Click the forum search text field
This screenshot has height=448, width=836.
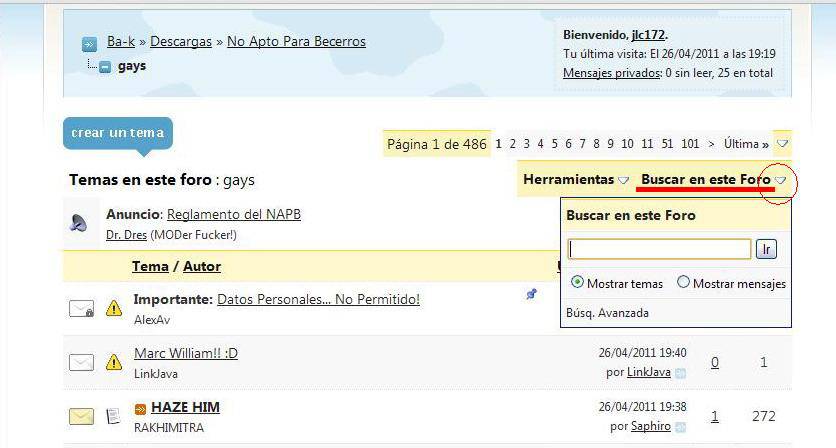(x=660, y=249)
